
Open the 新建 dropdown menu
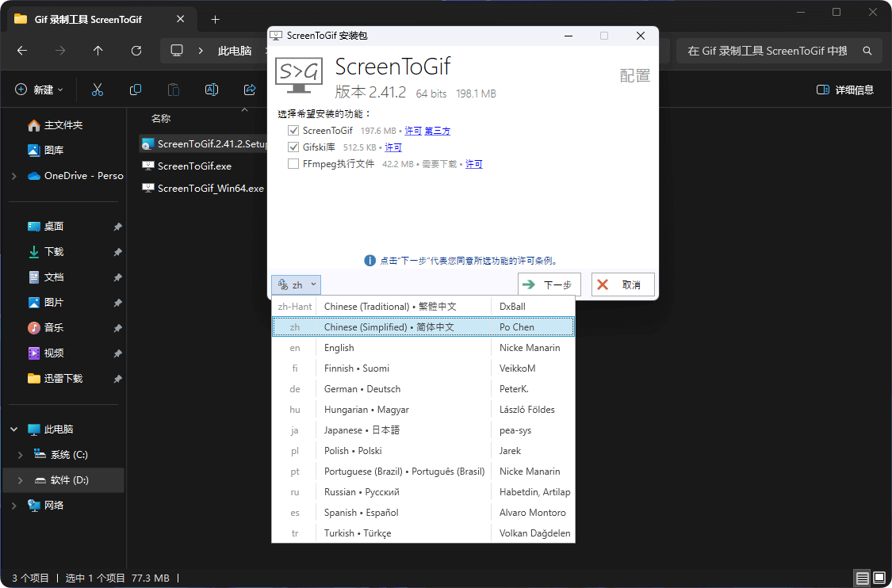(x=39, y=90)
